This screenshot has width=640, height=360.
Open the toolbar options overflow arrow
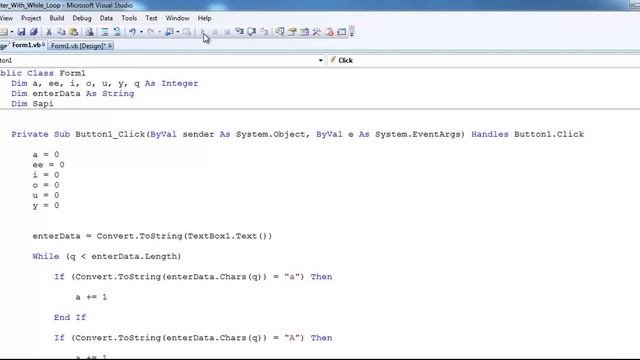[351, 32]
